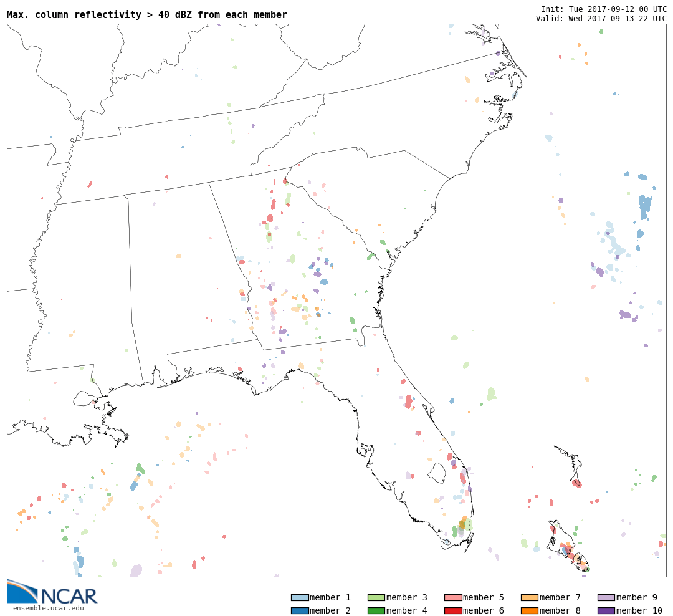Screen dimensions: 673x616
Task: Select the member 3 legend swatch
Action: point(376,597)
